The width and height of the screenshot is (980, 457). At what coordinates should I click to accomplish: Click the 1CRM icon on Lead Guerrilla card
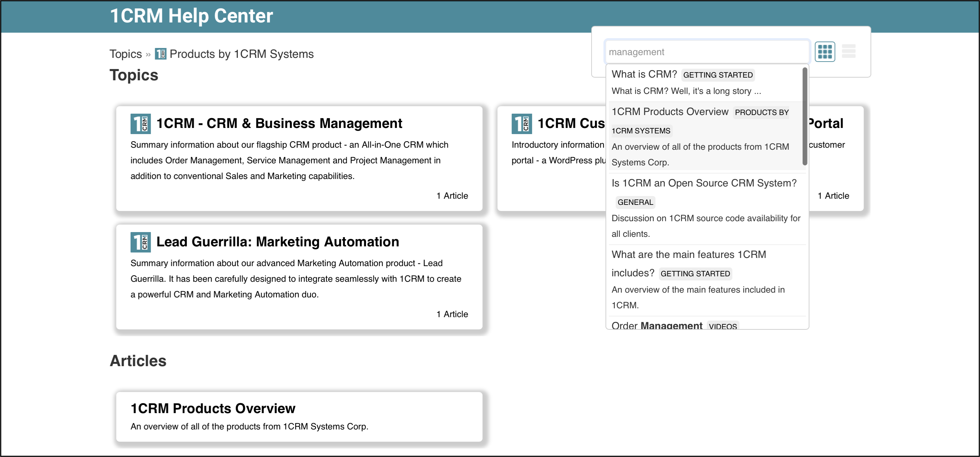(x=140, y=242)
